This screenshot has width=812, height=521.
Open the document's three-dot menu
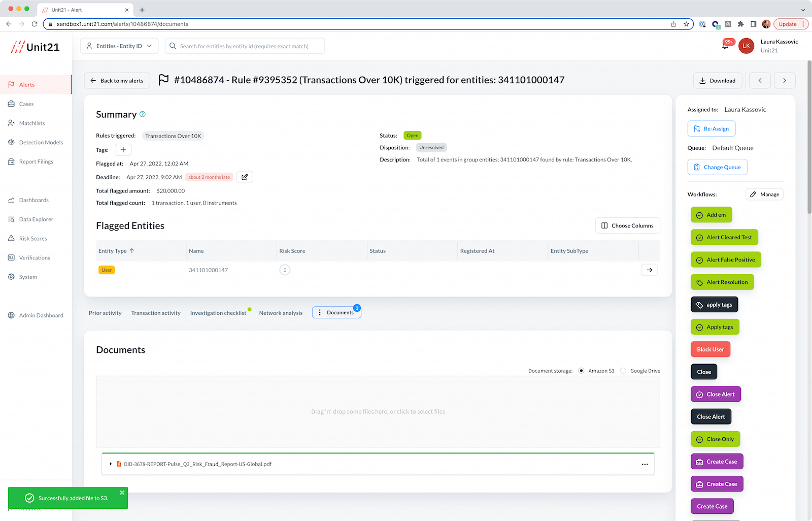coord(645,464)
